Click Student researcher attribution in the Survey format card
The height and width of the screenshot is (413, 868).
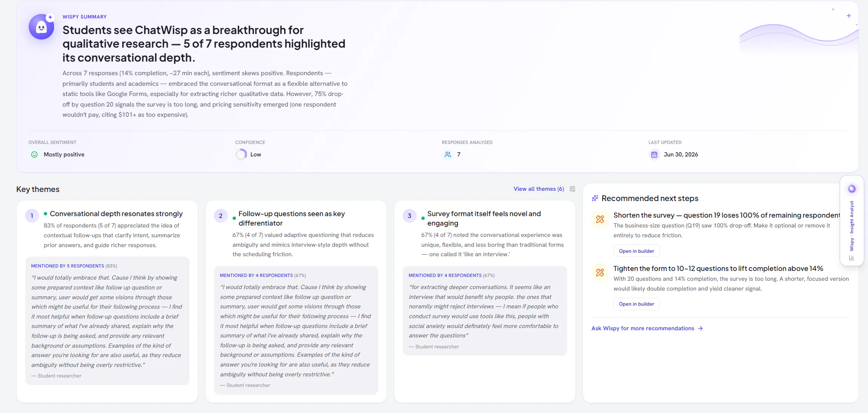click(x=434, y=347)
